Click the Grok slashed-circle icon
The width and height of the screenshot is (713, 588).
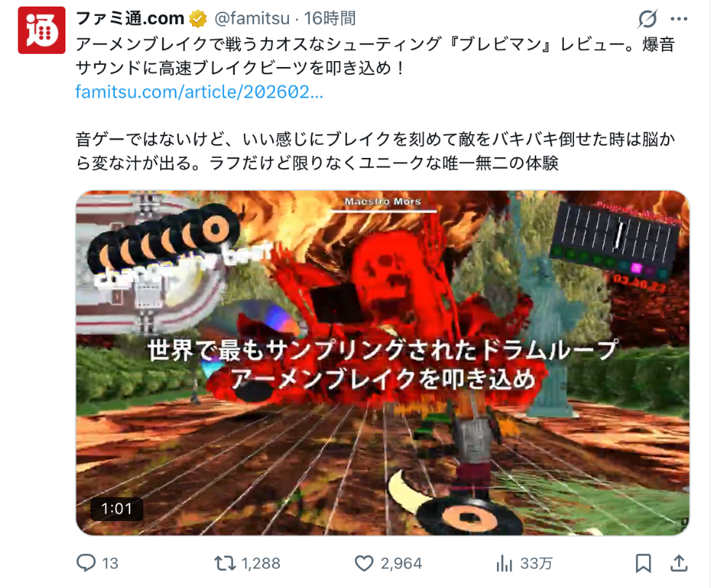coord(647,19)
